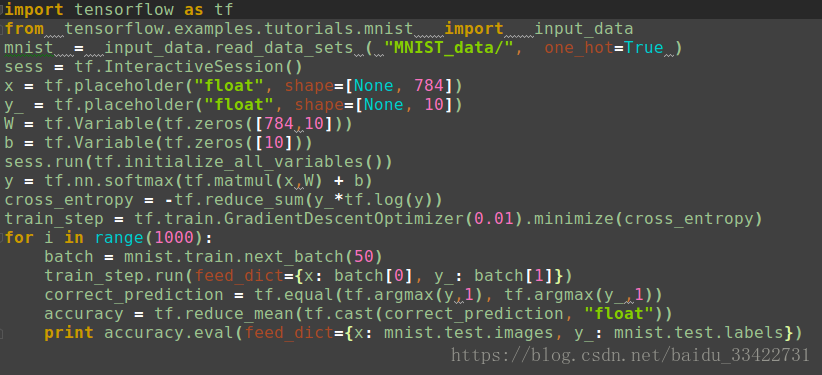
Task: Click the loop count 1000
Action: 174,238
